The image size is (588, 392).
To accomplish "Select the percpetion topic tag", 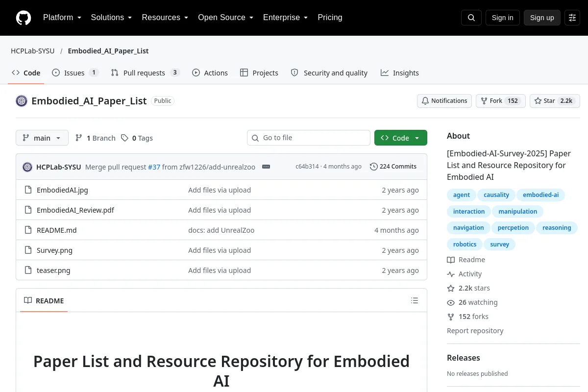I will pos(513,228).
